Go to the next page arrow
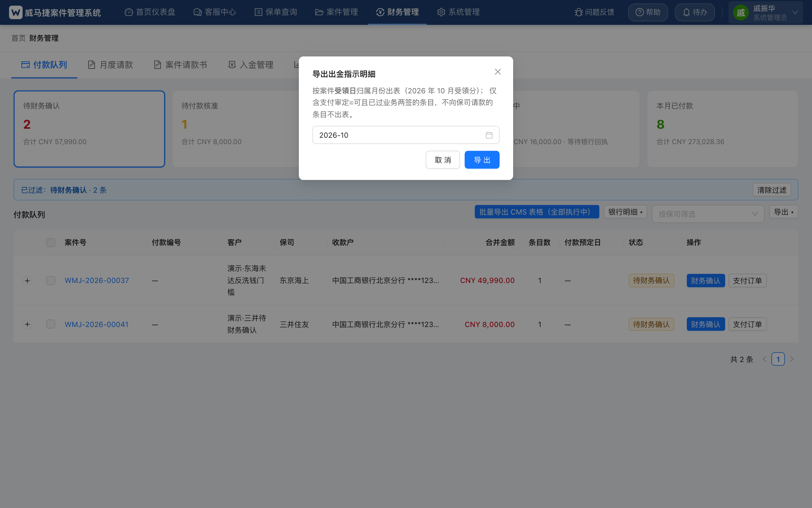 point(792,359)
